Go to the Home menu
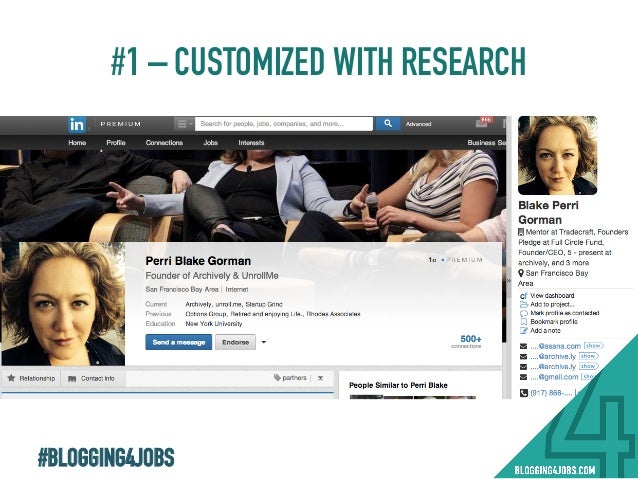Screen dimensions: 638x479 (77, 143)
